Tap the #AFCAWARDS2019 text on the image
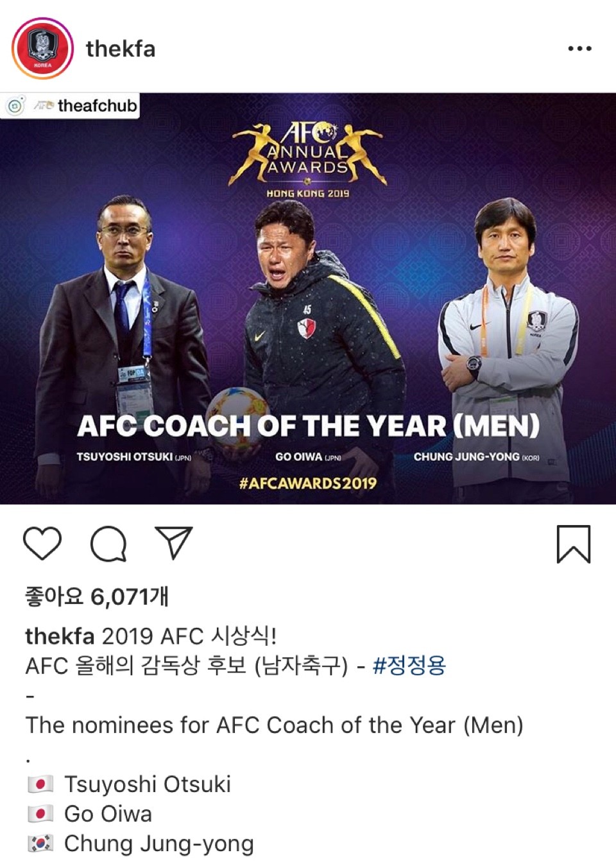Viewport: 616px width, 864px height. (308, 483)
